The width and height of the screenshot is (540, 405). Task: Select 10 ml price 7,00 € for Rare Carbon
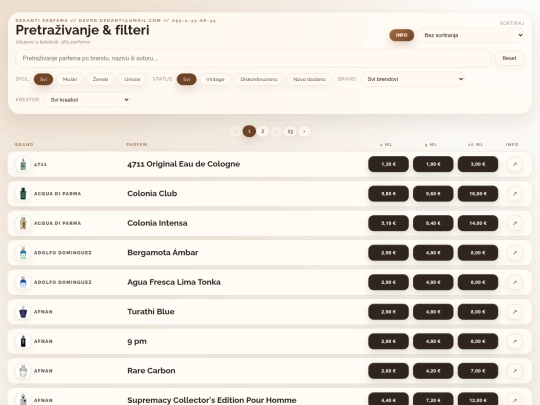click(x=478, y=371)
